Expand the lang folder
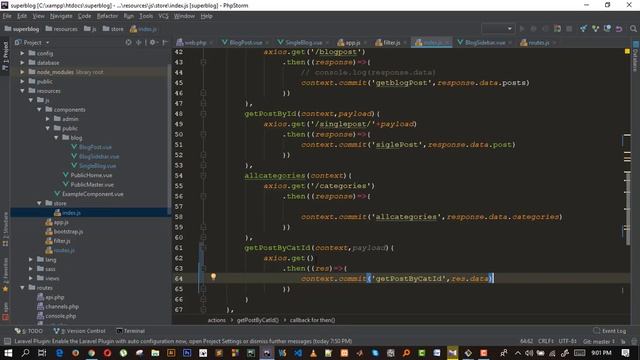The width and height of the screenshot is (640, 360). point(31,260)
